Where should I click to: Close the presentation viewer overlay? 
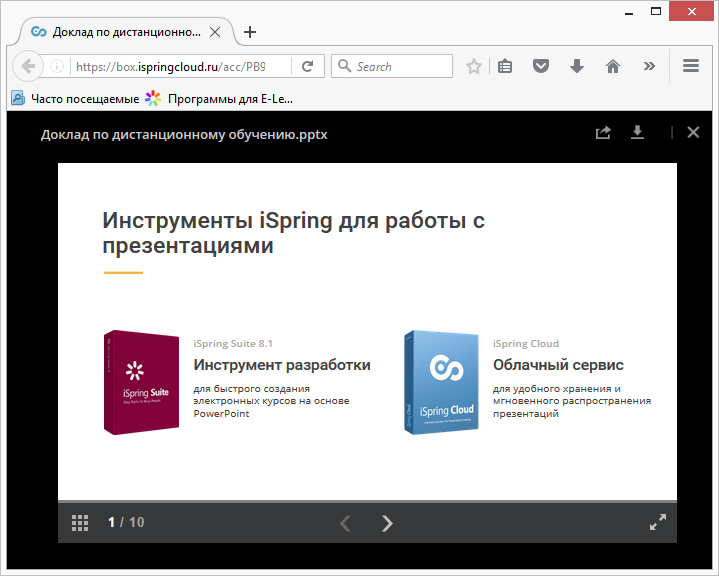click(693, 133)
